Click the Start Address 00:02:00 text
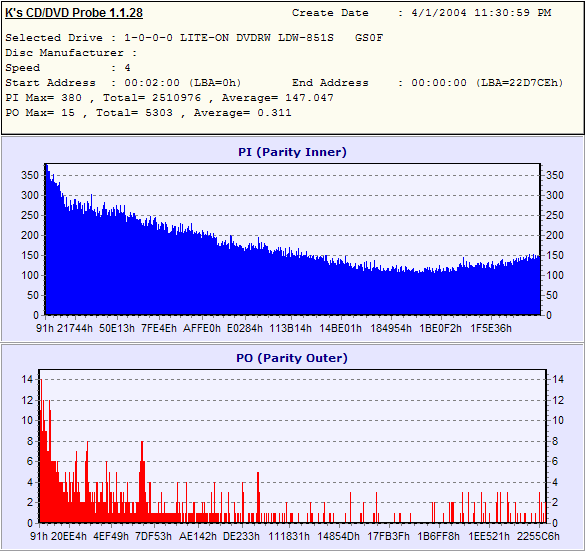585x551 pixels. click(x=123, y=83)
